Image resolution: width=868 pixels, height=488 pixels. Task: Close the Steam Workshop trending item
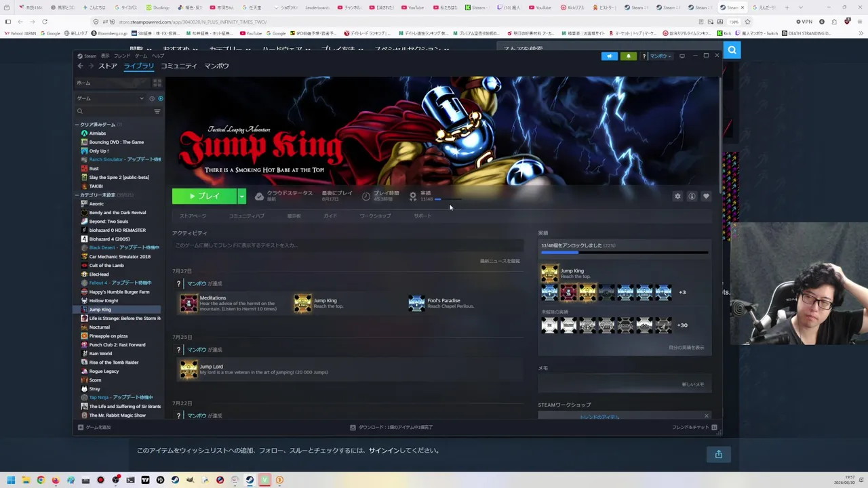tap(707, 416)
